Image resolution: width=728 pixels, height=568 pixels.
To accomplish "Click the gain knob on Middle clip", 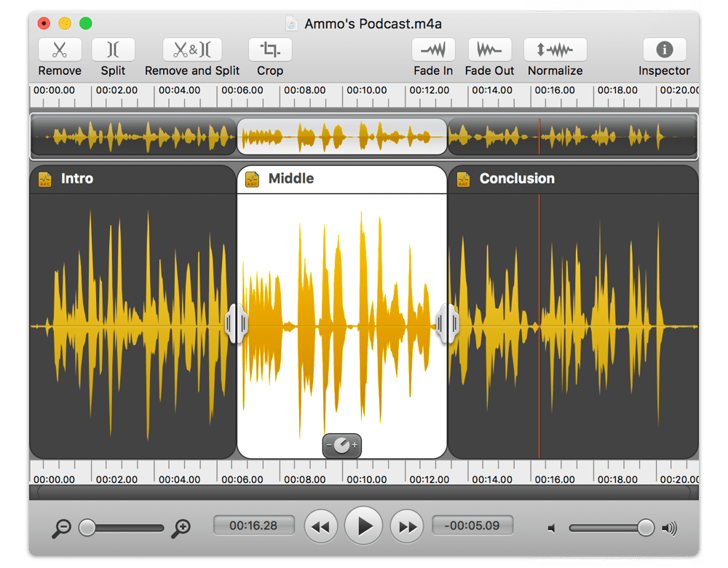I will [x=342, y=446].
